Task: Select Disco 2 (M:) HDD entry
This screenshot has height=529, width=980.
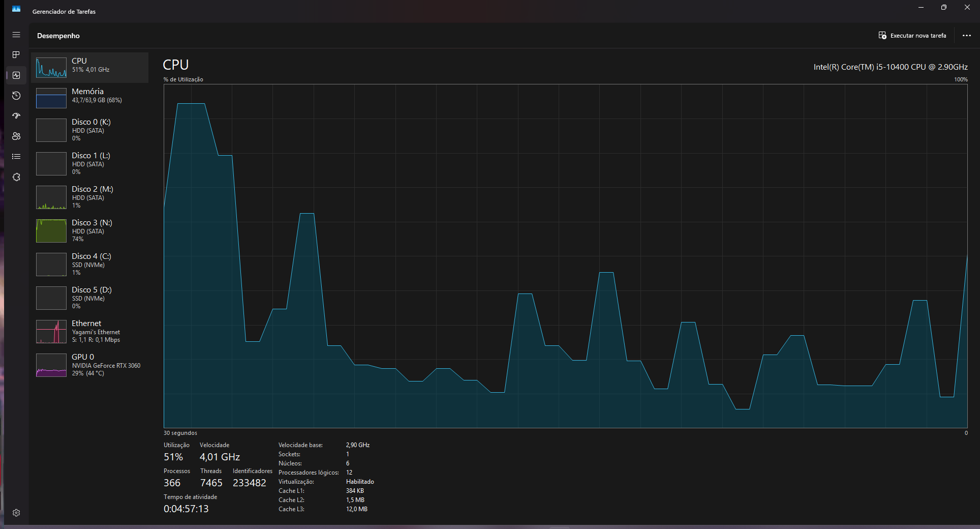Action: (x=90, y=197)
